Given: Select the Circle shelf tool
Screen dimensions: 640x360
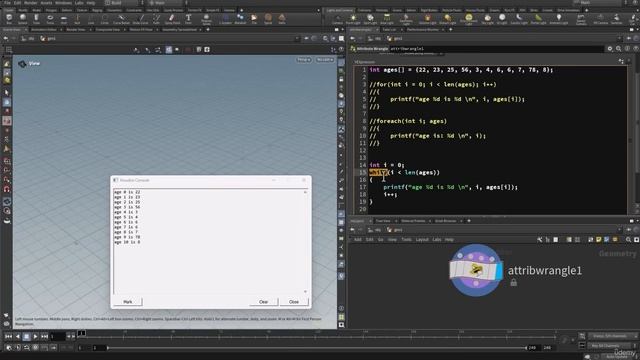Looking at the screenshot, I should (105, 19).
